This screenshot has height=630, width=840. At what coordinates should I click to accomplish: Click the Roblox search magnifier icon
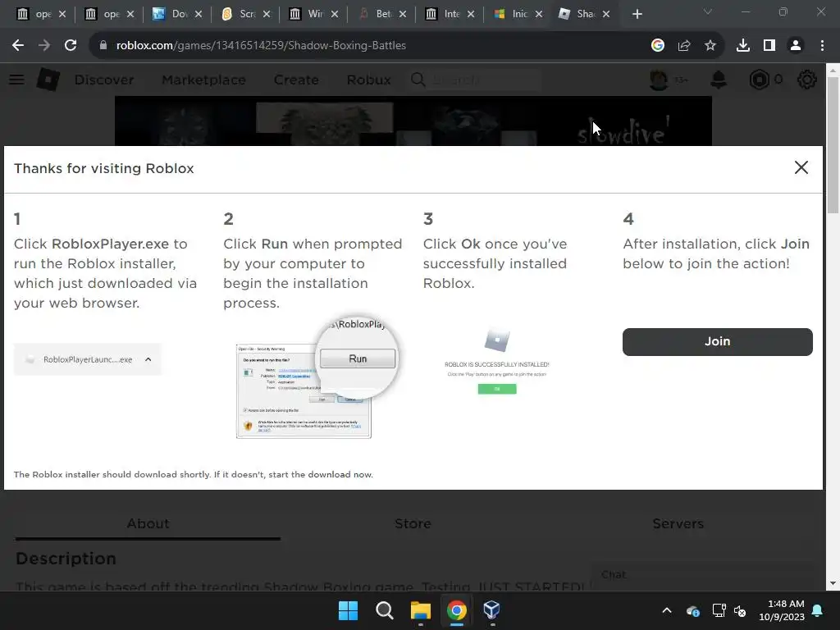(418, 80)
